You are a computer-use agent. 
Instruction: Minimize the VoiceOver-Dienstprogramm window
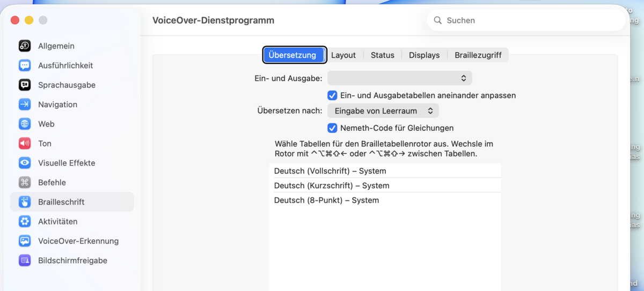(x=29, y=20)
